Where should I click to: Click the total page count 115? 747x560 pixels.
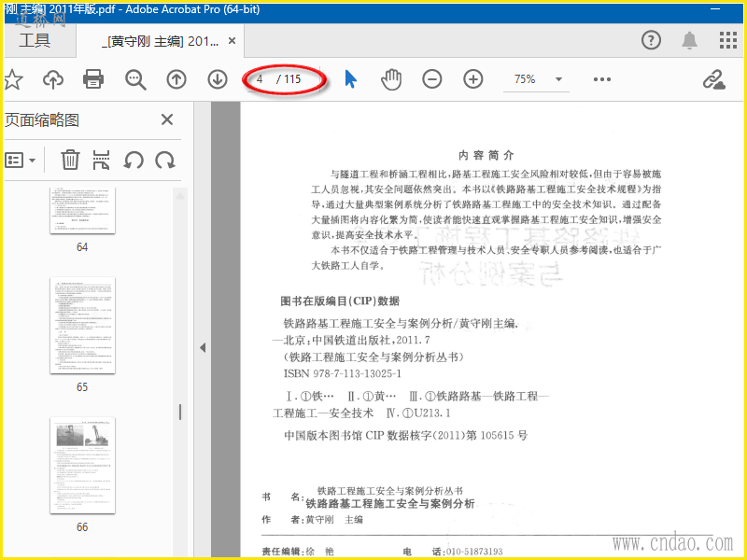[x=292, y=79]
